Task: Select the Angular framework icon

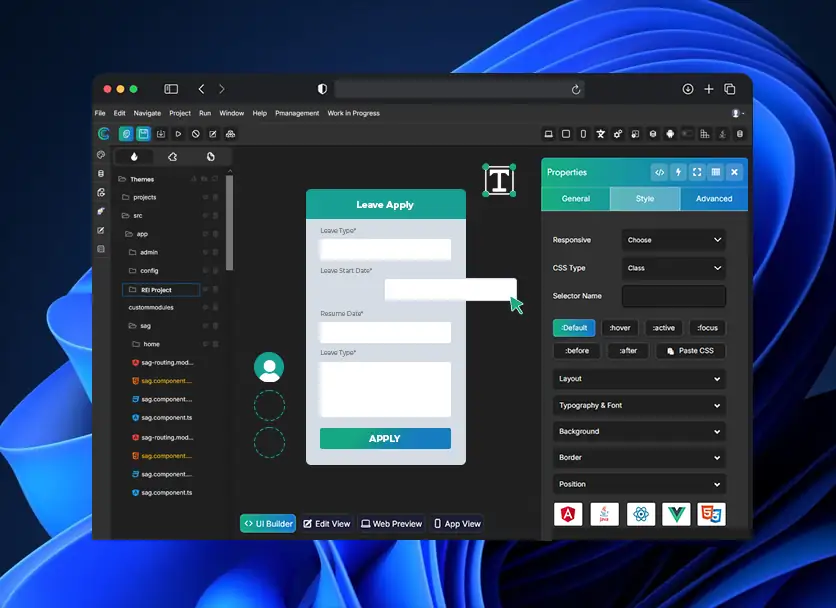Action: pos(568,514)
